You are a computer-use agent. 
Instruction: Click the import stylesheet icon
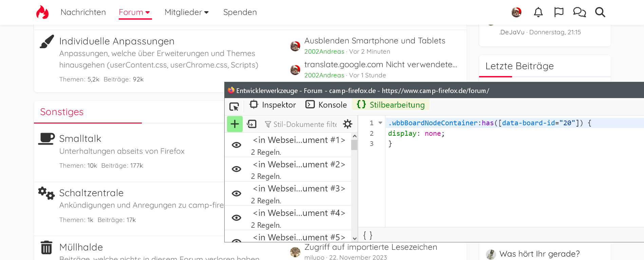(x=252, y=124)
